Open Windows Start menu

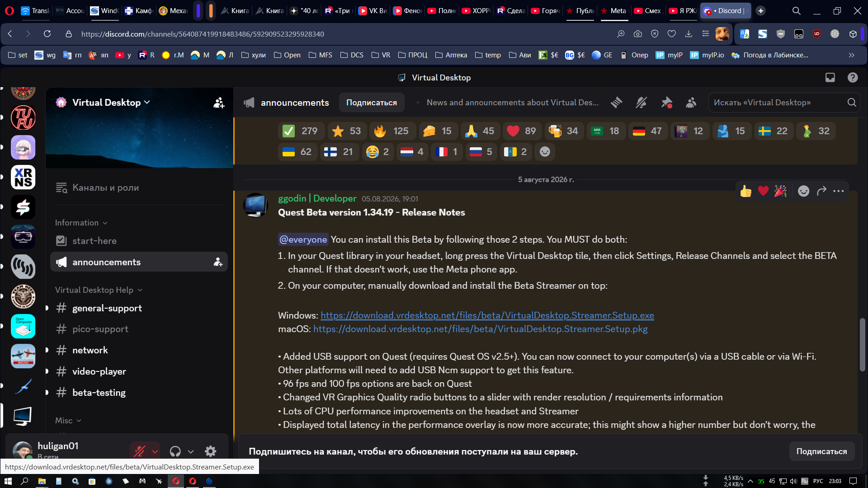pyautogui.click(x=8, y=481)
